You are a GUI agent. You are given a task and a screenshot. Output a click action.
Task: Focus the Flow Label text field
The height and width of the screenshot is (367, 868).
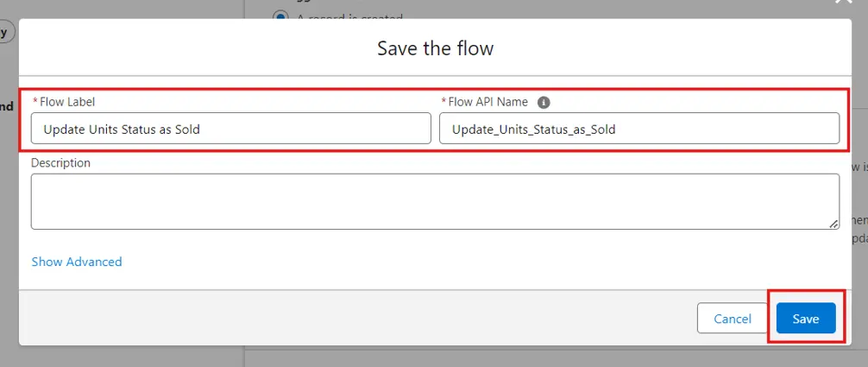click(230, 129)
